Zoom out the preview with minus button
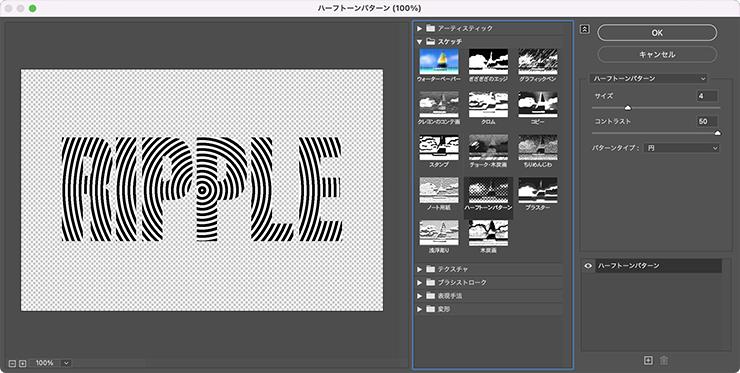 12,364
